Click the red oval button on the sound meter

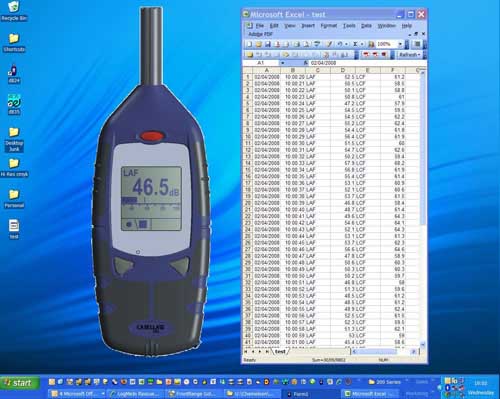152,136
